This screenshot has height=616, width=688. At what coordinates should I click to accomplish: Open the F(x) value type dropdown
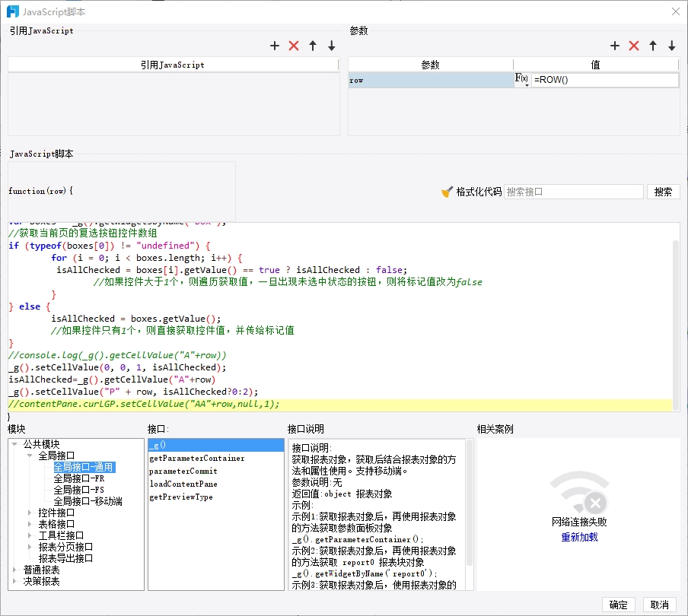(x=522, y=80)
